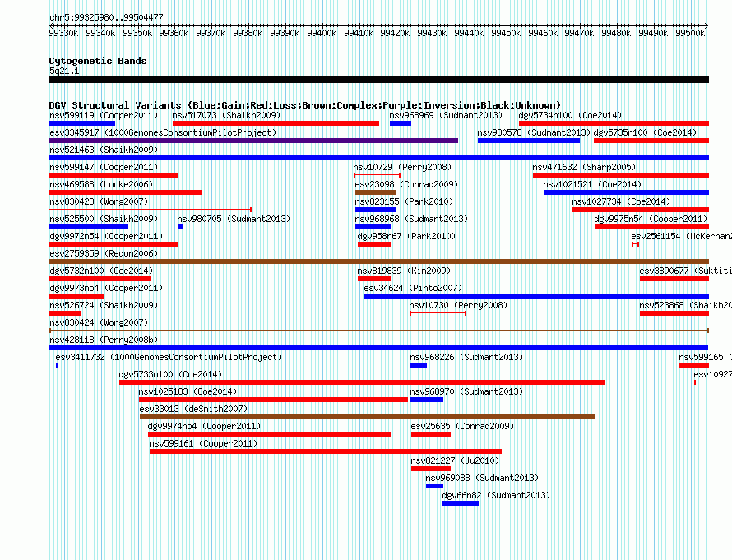
Task: Select nsv968968 (Sudmant2013) variant label
Action: 411,219
